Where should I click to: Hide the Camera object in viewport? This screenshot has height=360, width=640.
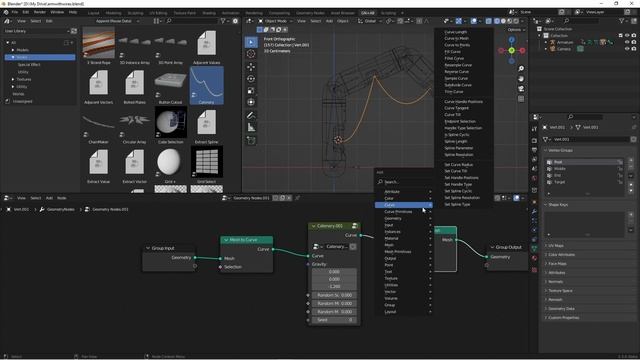click(x=627, y=49)
